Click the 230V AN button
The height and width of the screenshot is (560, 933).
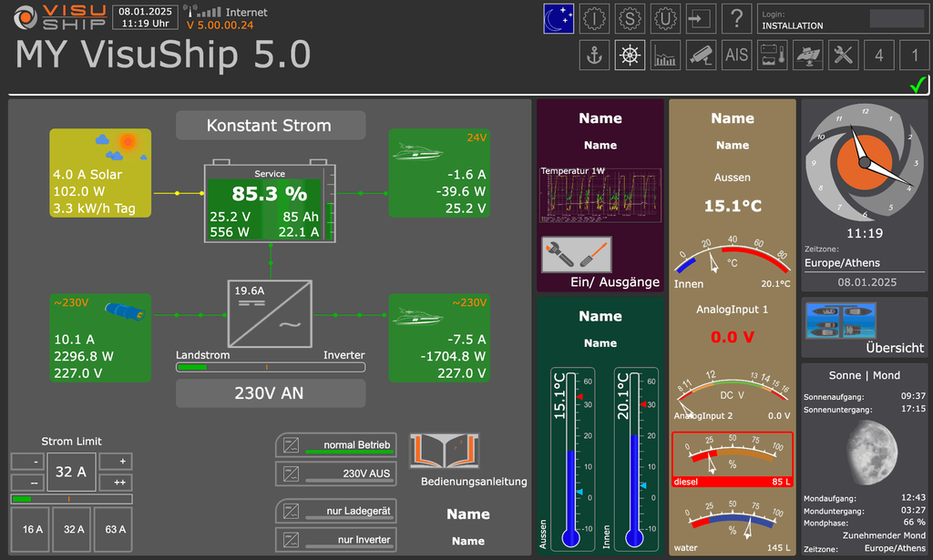click(x=270, y=393)
